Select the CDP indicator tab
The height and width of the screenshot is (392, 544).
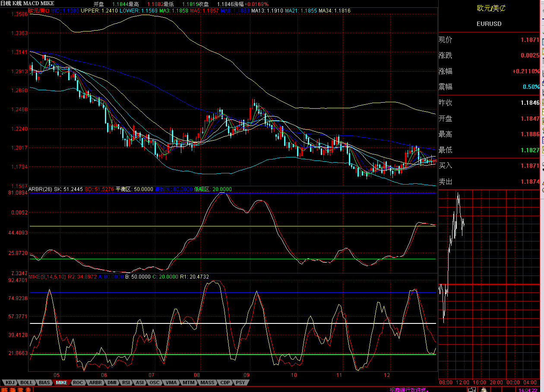[225, 383]
